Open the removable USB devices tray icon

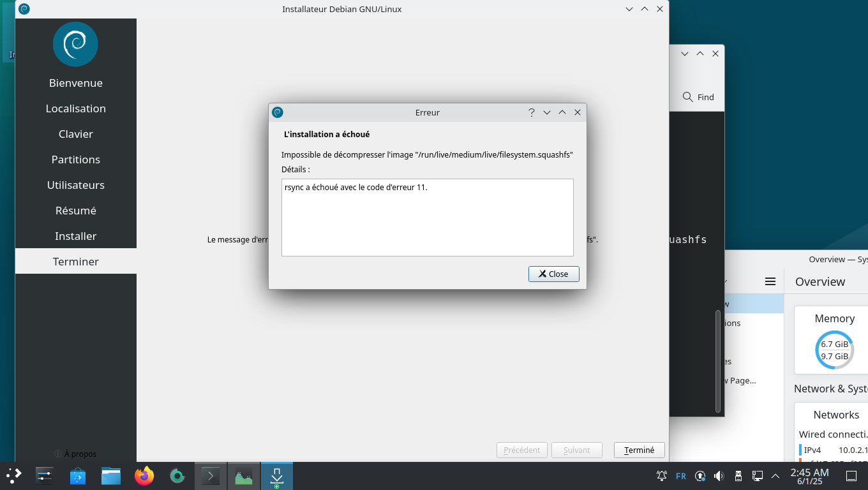738,476
